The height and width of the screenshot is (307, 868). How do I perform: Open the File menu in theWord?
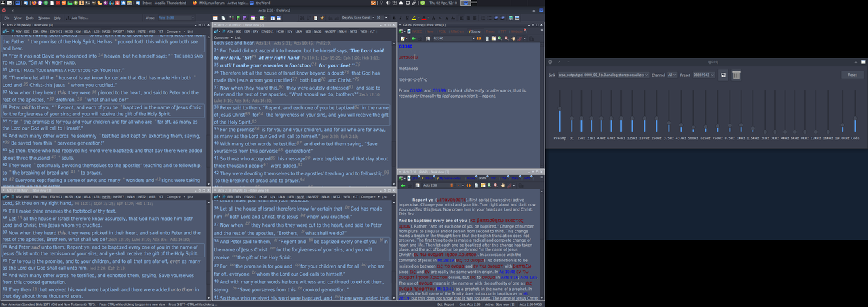(x=7, y=18)
